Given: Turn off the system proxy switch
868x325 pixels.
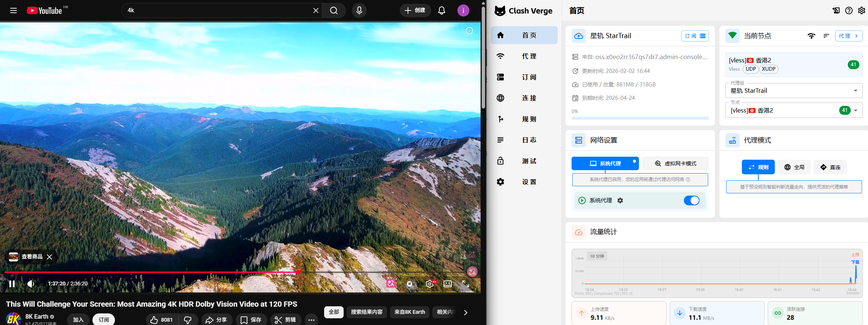Looking at the screenshot, I should pyautogui.click(x=691, y=200).
